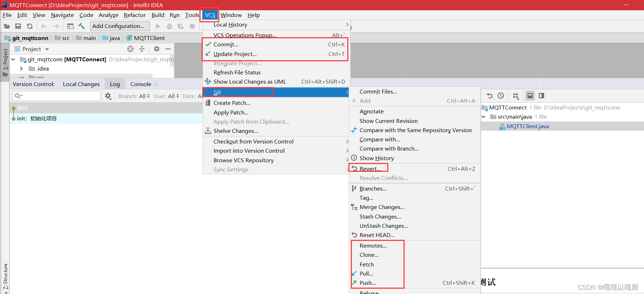
Task: Switch to Console tab
Action: coord(141,84)
